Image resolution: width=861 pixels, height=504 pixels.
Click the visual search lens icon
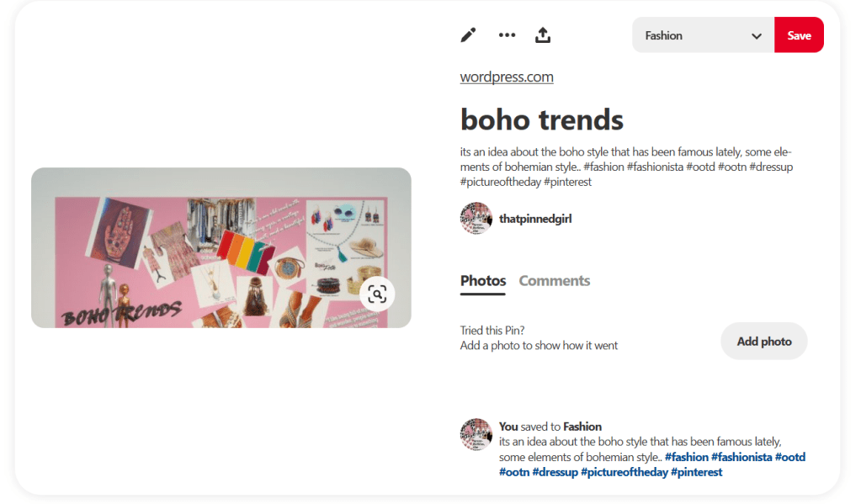point(377,294)
